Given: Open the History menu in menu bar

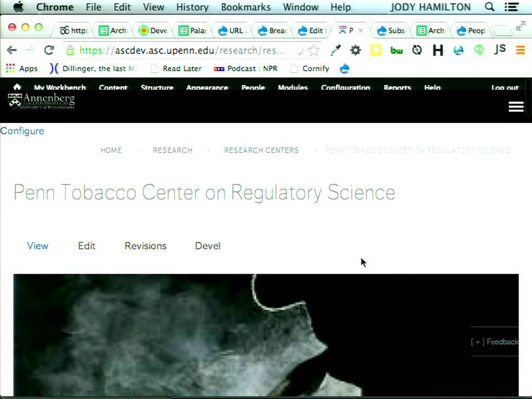Looking at the screenshot, I should (x=192, y=7).
